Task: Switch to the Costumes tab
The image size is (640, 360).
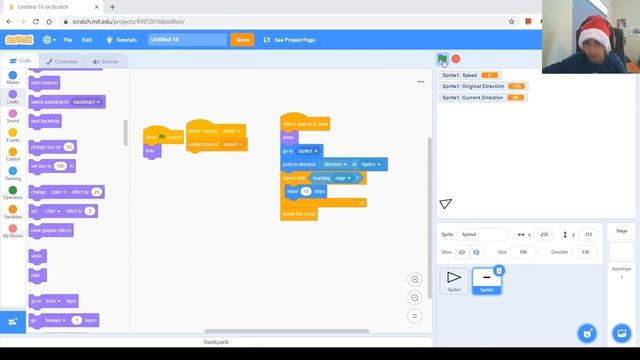Action: [x=62, y=61]
